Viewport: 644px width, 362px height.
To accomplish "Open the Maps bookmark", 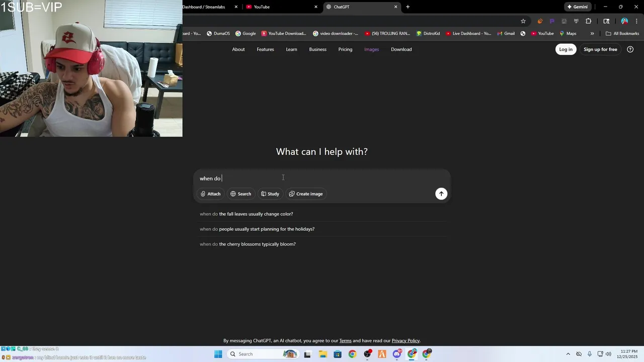I will point(568,34).
